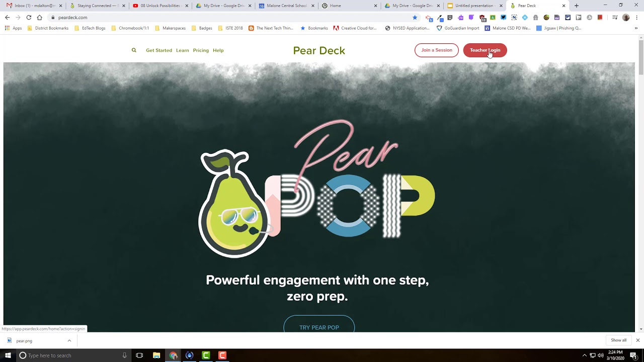This screenshot has height=362, width=644.
Task: Switch to the Untitled presentation tab
Action: [474, 6]
